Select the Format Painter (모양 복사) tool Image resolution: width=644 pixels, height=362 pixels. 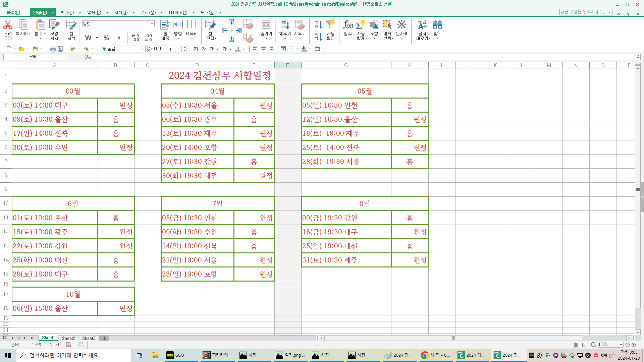point(54,25)
